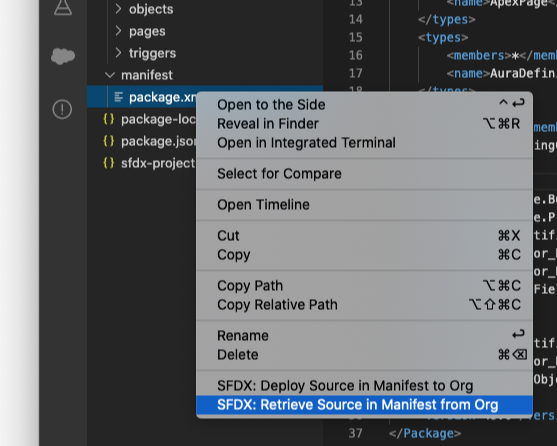
Task: Click the AuraDefin name text on line 17
Action: pos(523,73)
